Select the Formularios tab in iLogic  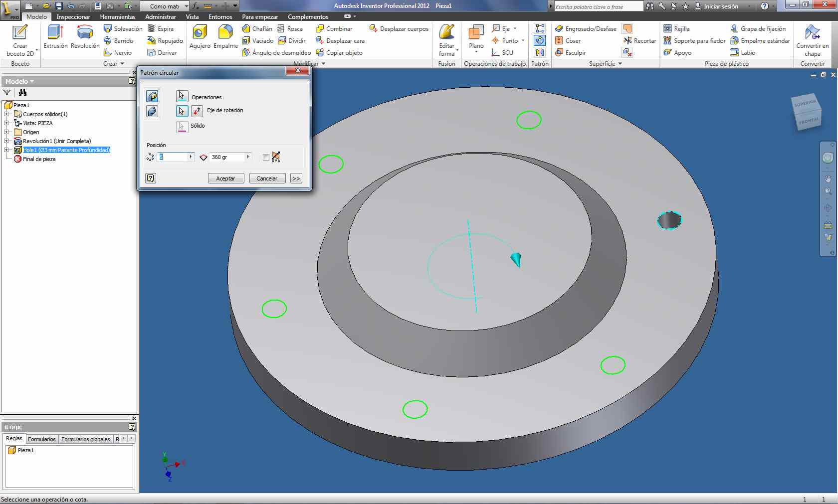point(42,439)
